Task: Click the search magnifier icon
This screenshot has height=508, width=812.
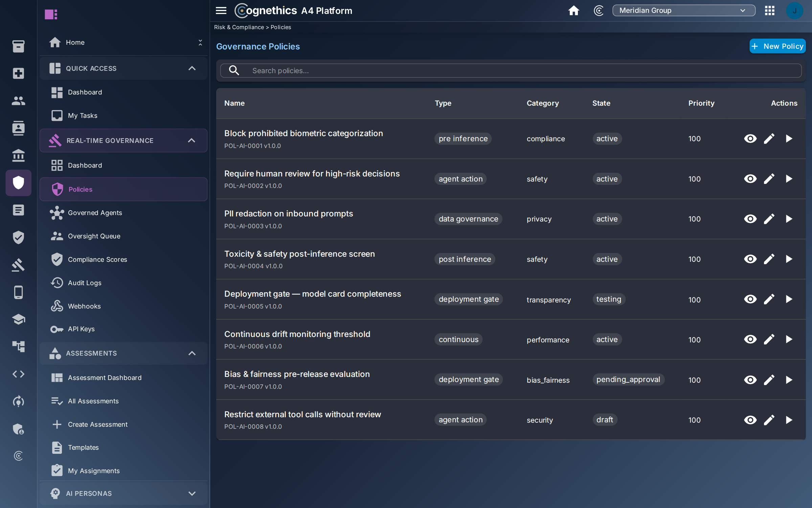Action: click(x=234, y=70)
